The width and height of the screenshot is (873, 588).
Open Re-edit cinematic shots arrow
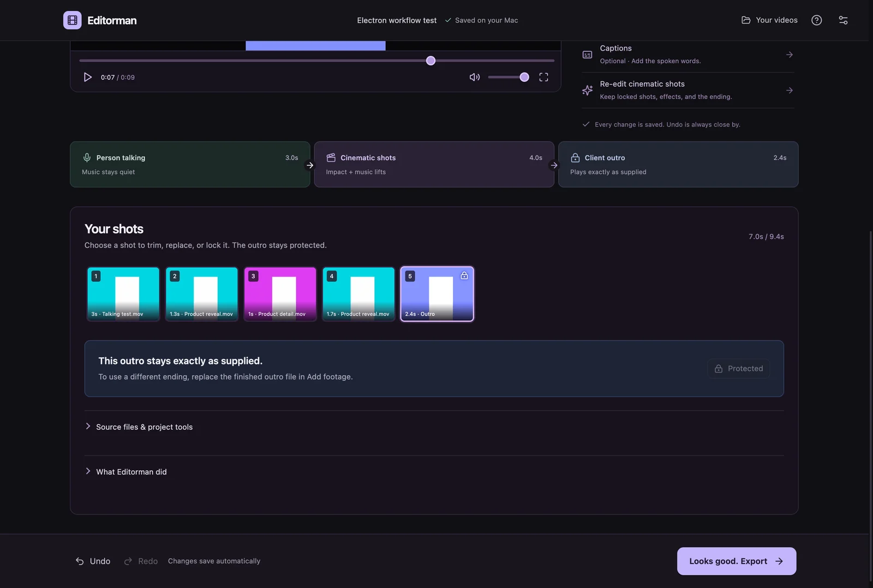pyautogui.click(x=790, y=91)
